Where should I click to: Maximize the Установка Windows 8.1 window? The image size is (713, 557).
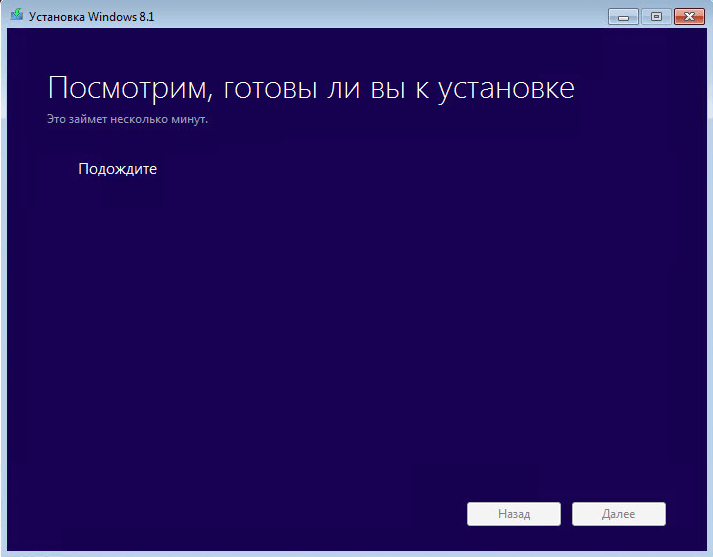[x=656, y=17]
